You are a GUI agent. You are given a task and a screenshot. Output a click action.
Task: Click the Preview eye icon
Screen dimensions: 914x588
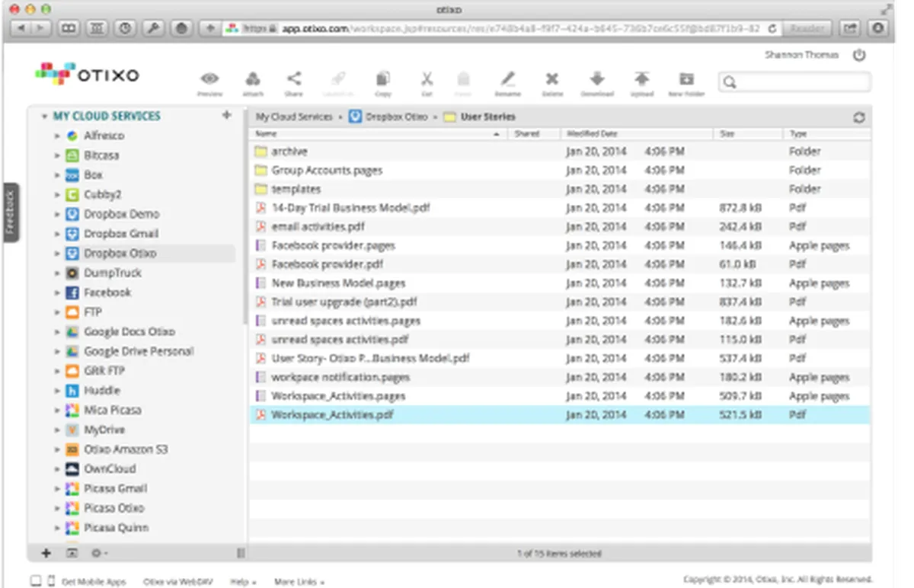tap(209, 79)
